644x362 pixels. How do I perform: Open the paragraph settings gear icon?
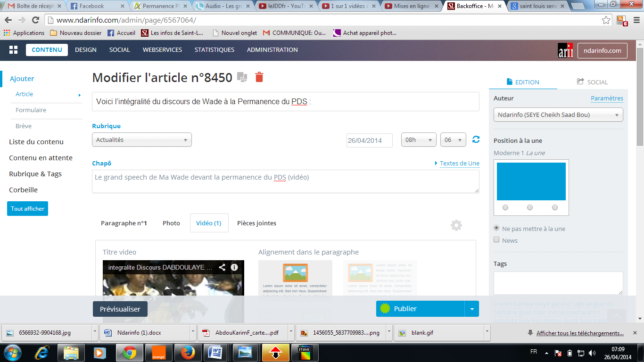click(456, 225)
